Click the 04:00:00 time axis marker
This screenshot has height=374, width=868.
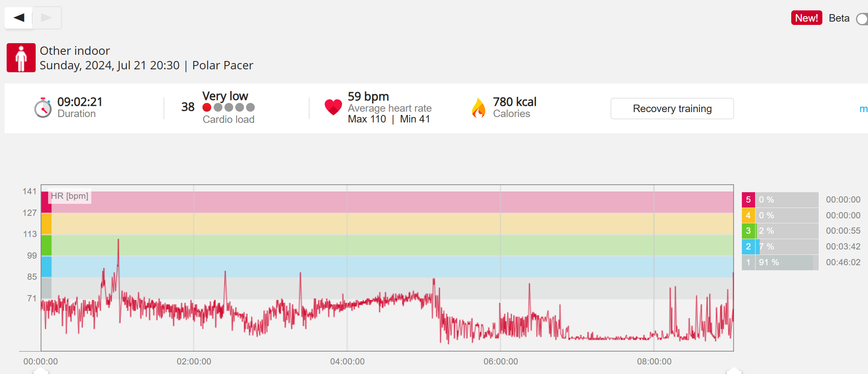347,362
